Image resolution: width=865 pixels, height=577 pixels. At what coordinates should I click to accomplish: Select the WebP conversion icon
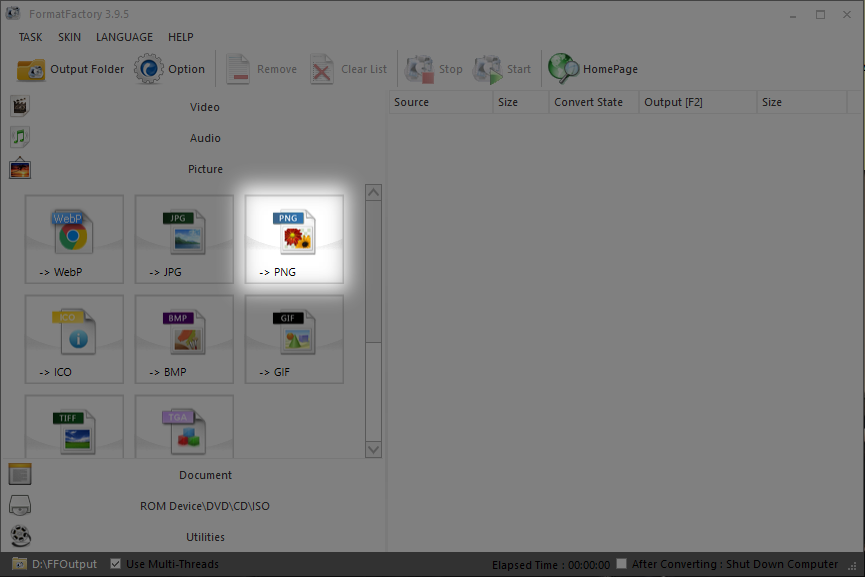click(x=75, y=239)
